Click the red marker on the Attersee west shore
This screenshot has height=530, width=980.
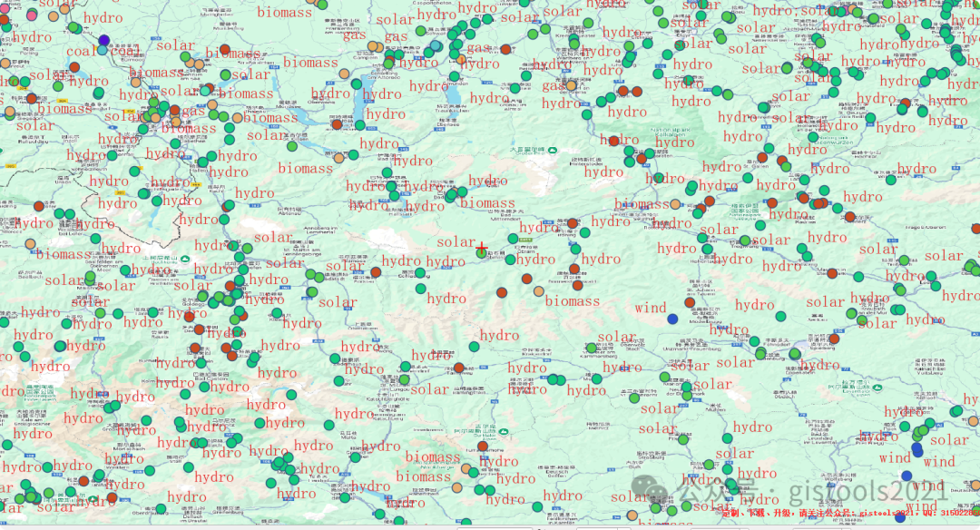[x=337, y=124]
